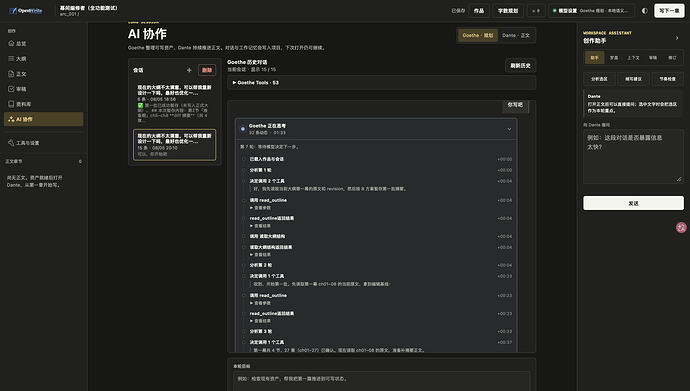Click the 刷新历史 button
The height and width of the screenshot is (391, 690).
(x=520, y=66)
